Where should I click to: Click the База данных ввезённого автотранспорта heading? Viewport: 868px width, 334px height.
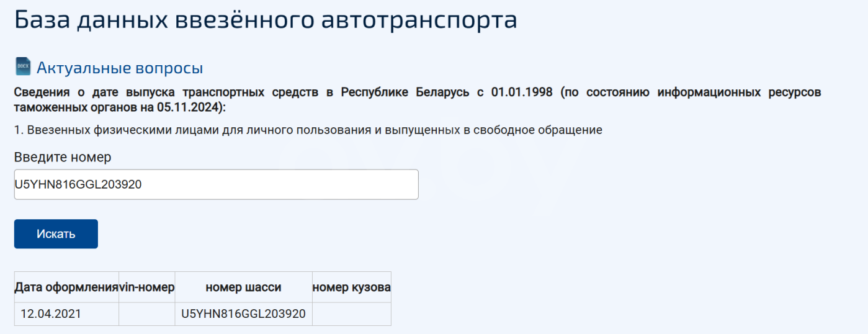[x=266, y=19]
